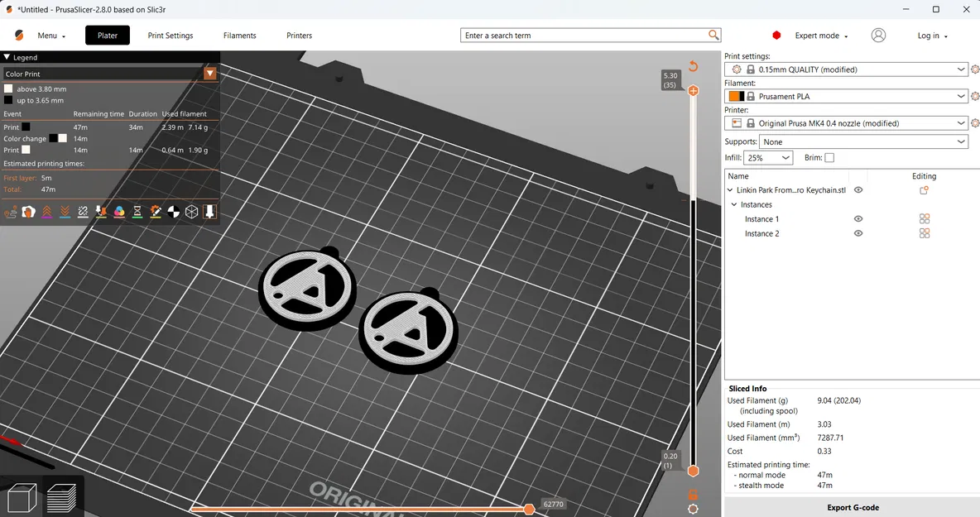Click Used Filament (mm³) value 7287.71
The width and height of the screenshot is (980, 517).
(x=830, y=438)
